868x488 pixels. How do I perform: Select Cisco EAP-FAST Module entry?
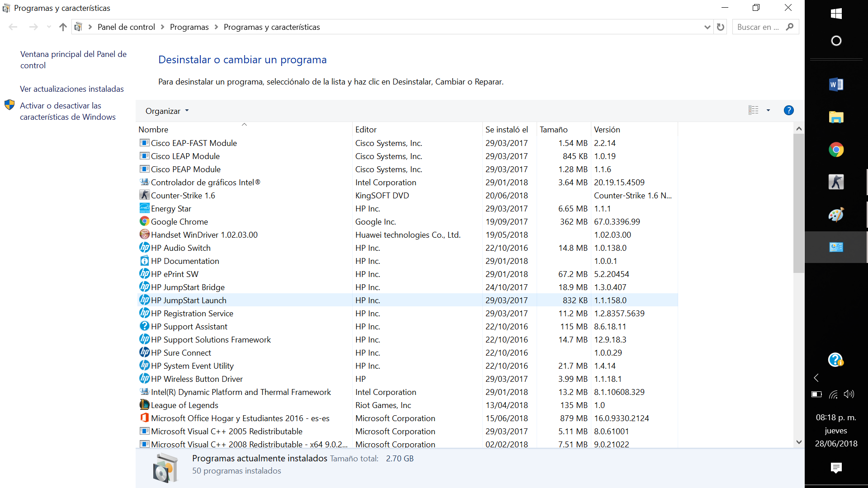[x=407, y=143]
